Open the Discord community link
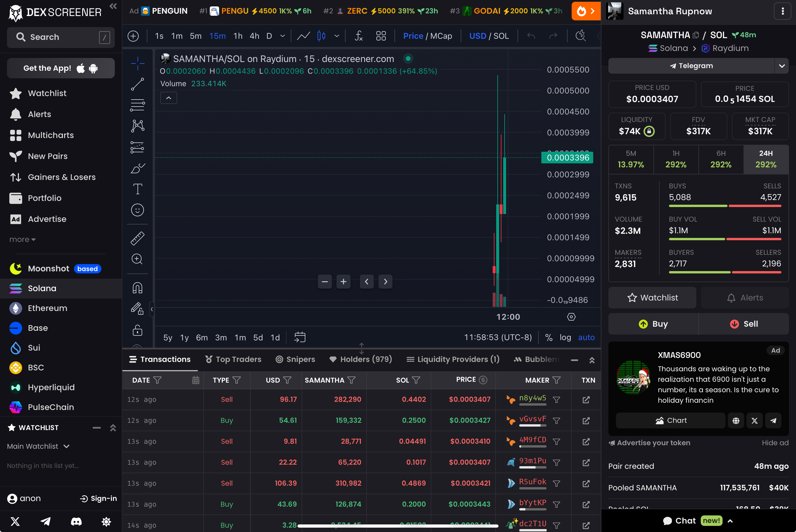 [76, 522]
